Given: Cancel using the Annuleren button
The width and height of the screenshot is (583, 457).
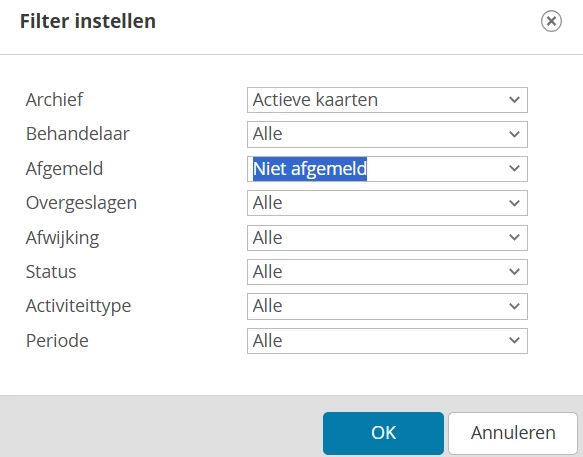Looking at the screenshot, I should point(513,433).
